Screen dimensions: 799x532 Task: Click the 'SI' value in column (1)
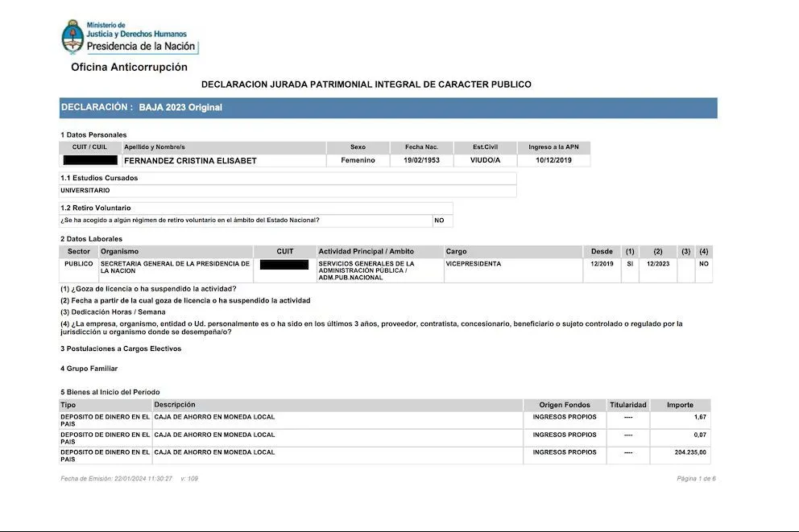pos(630,264)
